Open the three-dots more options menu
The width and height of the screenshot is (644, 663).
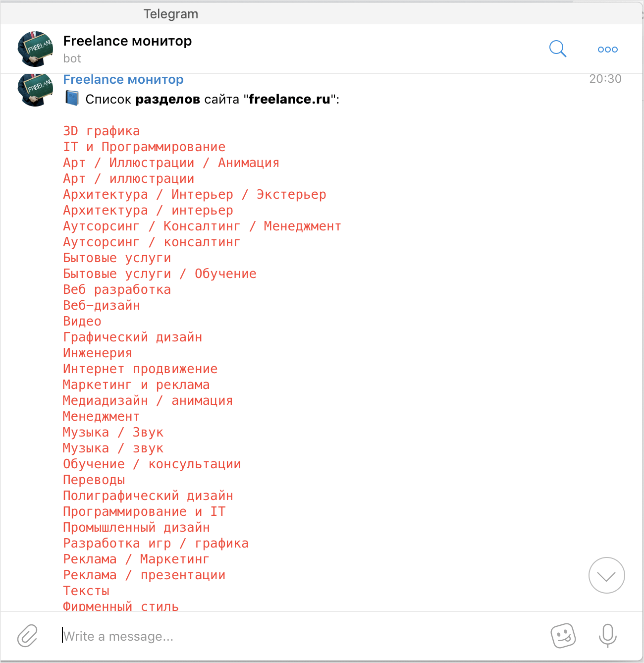608,50
